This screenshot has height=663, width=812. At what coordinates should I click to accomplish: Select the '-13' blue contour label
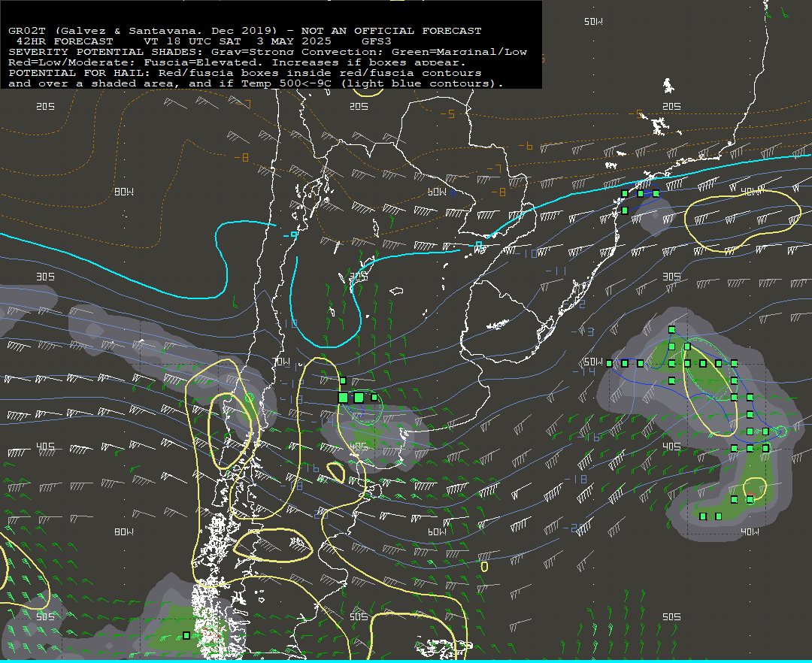pos(583,331)
